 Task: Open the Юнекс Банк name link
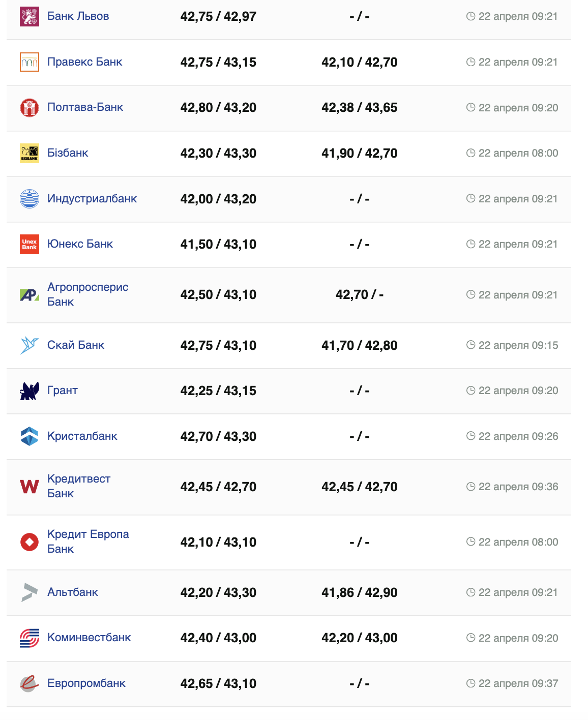(80, 244)
